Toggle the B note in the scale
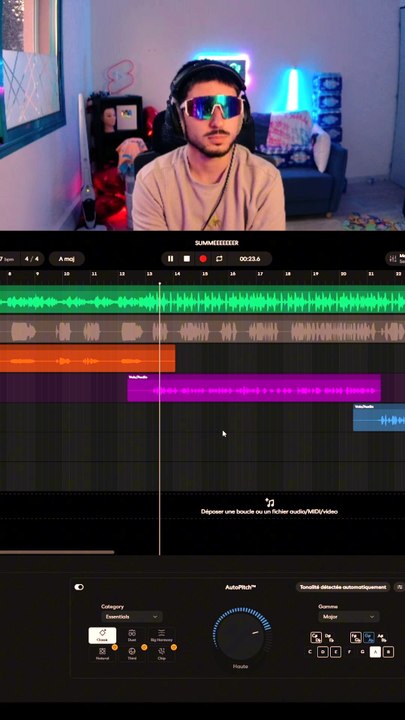This screenshot has height=720, width=405. tap(388, 652)
